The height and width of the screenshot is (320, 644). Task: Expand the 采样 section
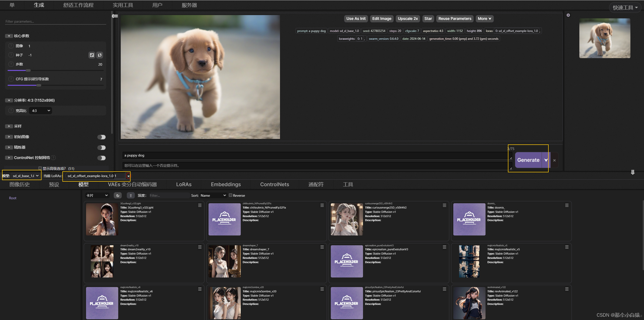click(9, 126)
